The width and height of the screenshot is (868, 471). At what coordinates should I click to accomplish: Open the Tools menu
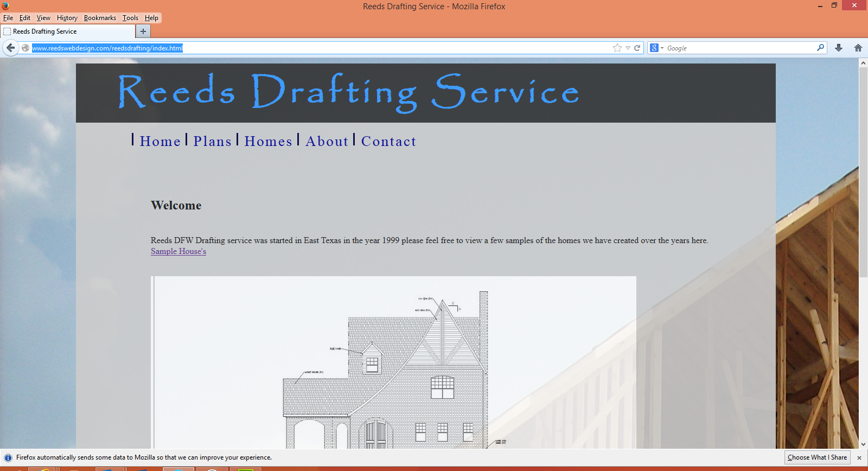[x=130, y=18]
